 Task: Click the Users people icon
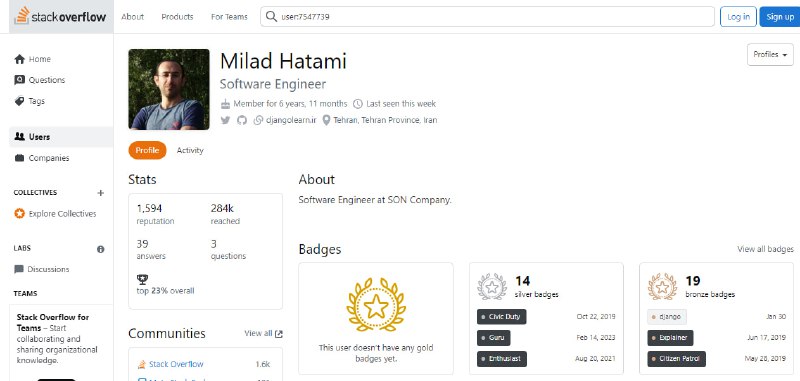19,137
